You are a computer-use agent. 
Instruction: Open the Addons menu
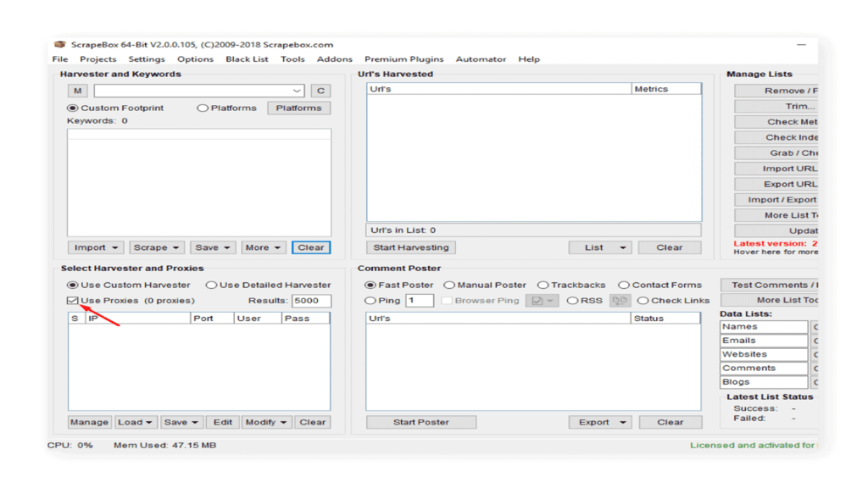point(334,59)
